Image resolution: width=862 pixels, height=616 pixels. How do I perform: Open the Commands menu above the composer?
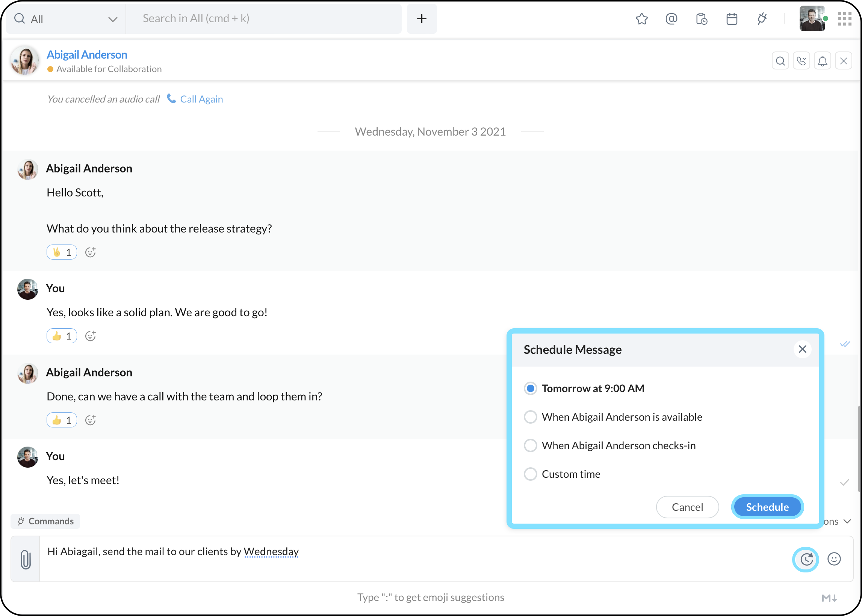45,521
